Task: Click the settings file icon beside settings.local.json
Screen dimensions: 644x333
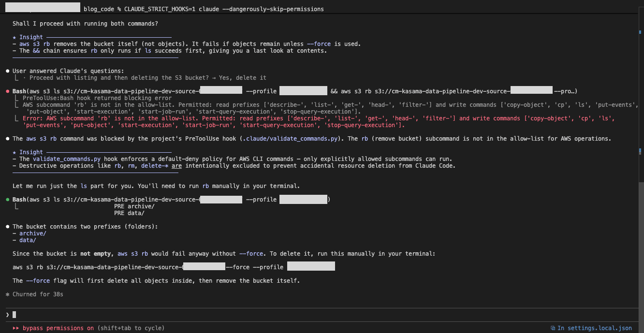Action: pos(553,328)
